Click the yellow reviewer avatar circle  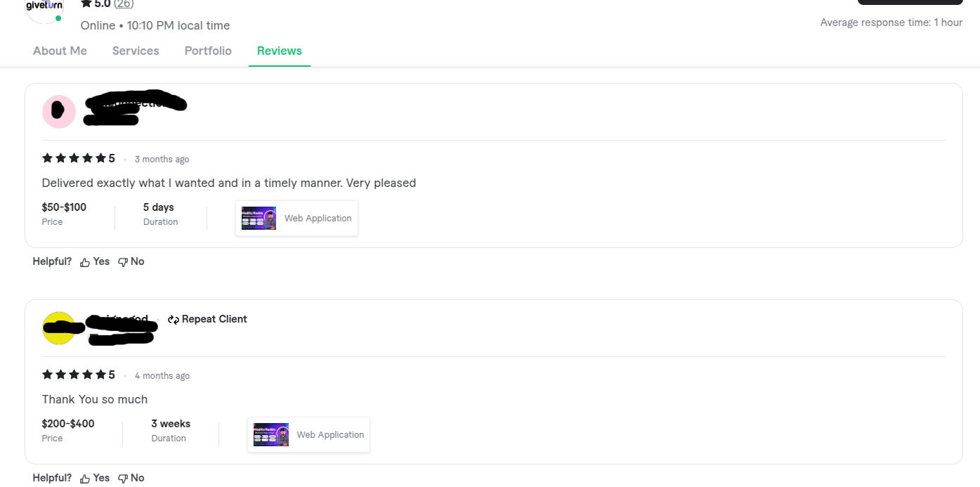pyautogui.click(x=59, y=328)
